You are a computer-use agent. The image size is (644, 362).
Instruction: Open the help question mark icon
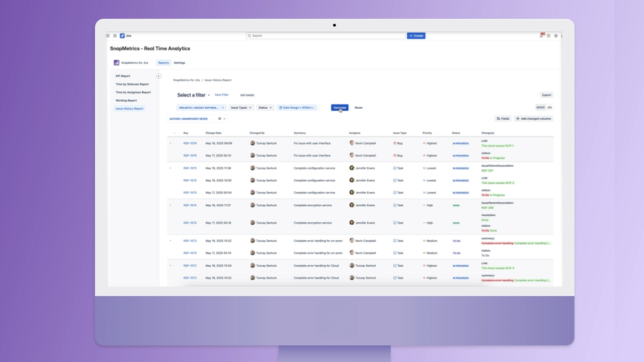[549, 35]
